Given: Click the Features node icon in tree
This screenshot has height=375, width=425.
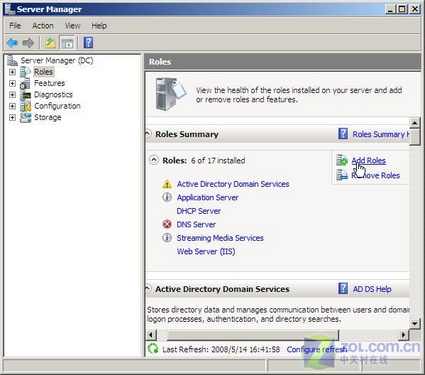Looking at the screenshot, I should 25,83.
